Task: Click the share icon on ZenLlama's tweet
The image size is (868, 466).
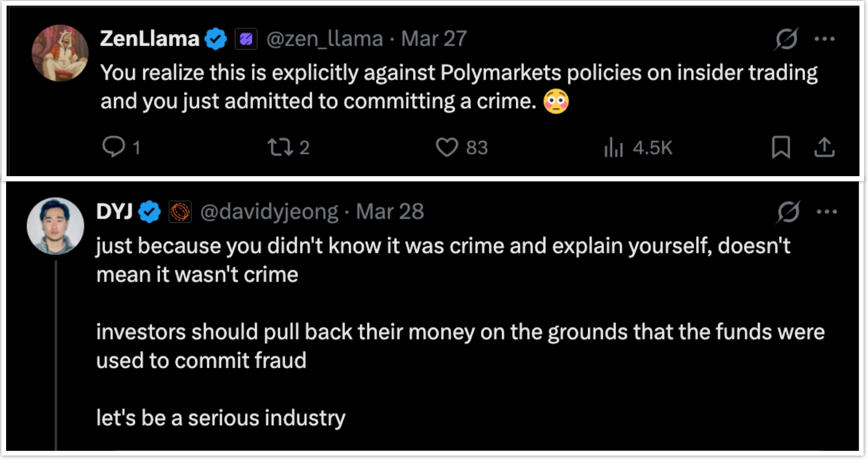Action: pos(824,147)
